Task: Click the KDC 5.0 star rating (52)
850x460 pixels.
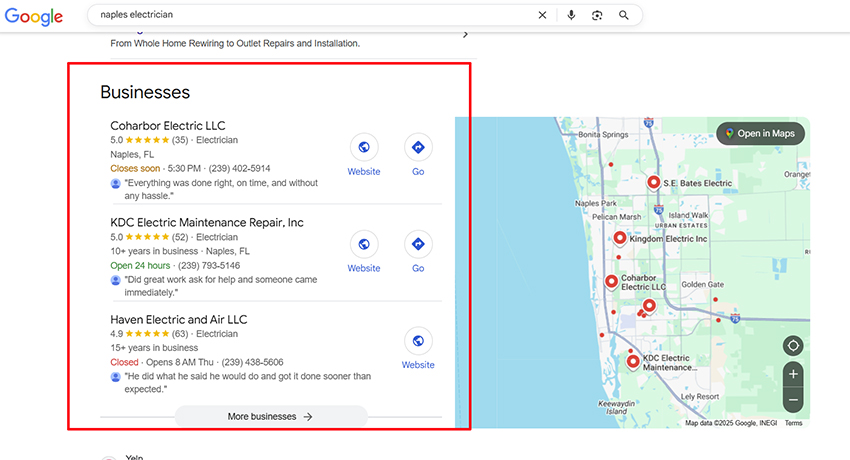Action: 149,237
